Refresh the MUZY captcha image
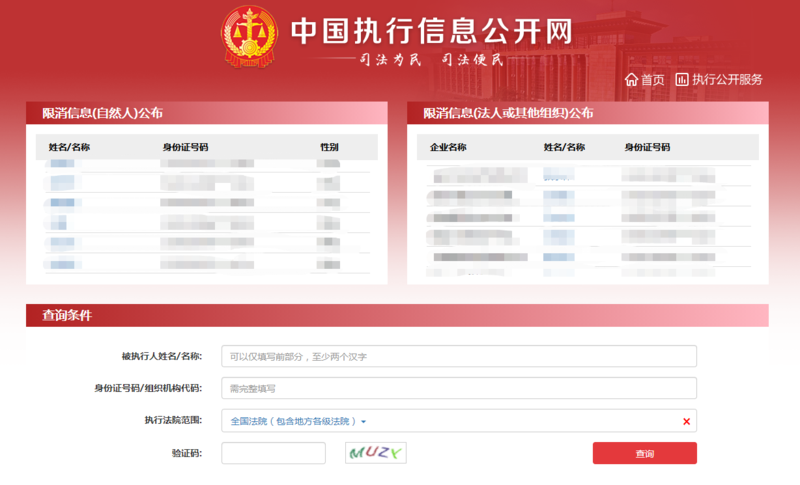 (x=376, y=453)
